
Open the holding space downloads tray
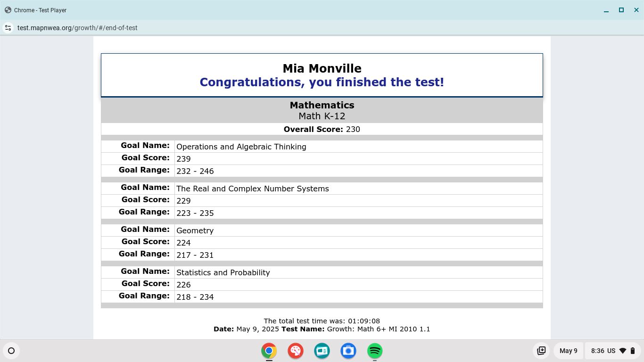(542, 351)
